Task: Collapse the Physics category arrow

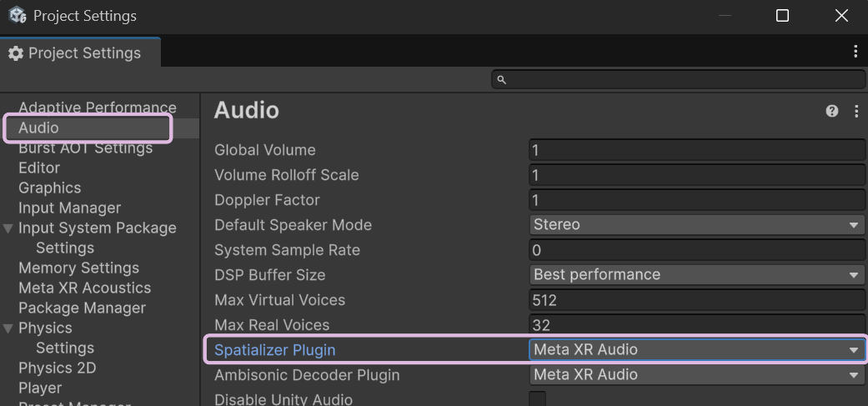Action: click(8, 328)
